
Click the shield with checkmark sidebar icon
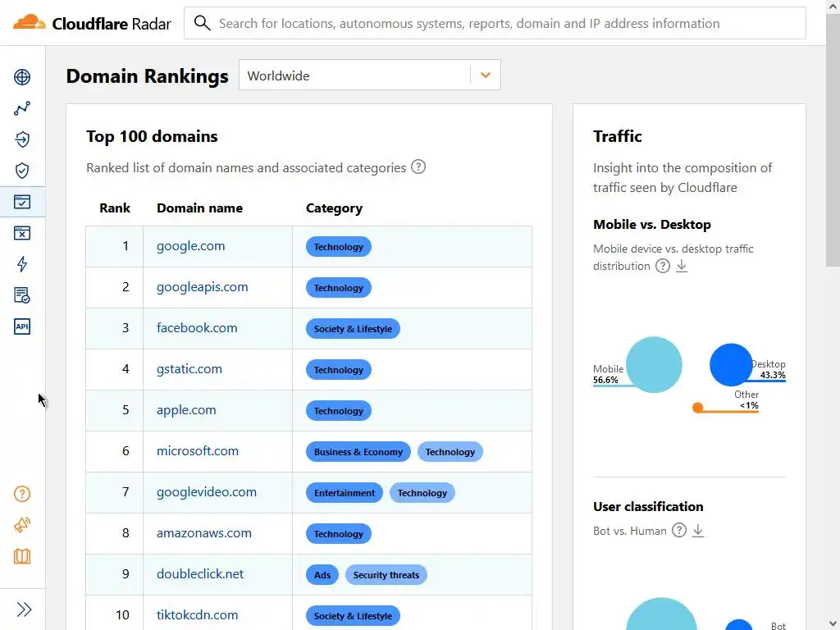22,171
